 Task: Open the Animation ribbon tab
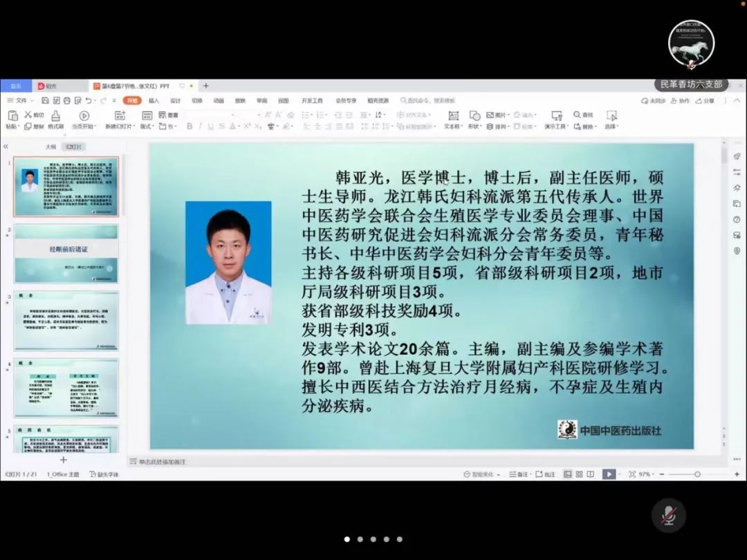[x=219, y=100]
